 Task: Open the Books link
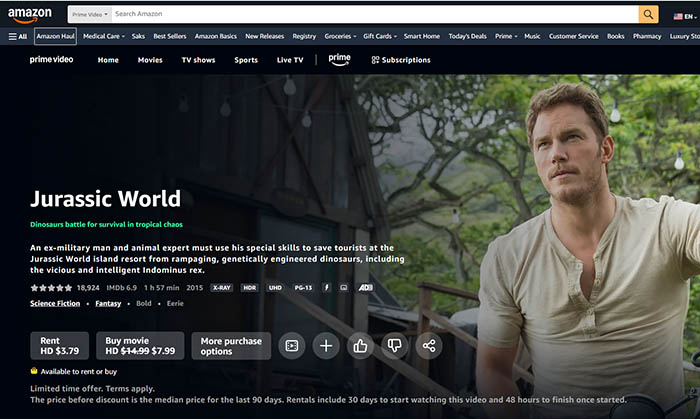coord(616,37)
